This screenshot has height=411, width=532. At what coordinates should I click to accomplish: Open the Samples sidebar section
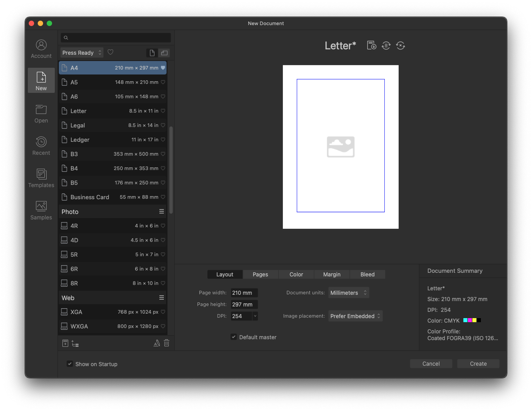41,210
